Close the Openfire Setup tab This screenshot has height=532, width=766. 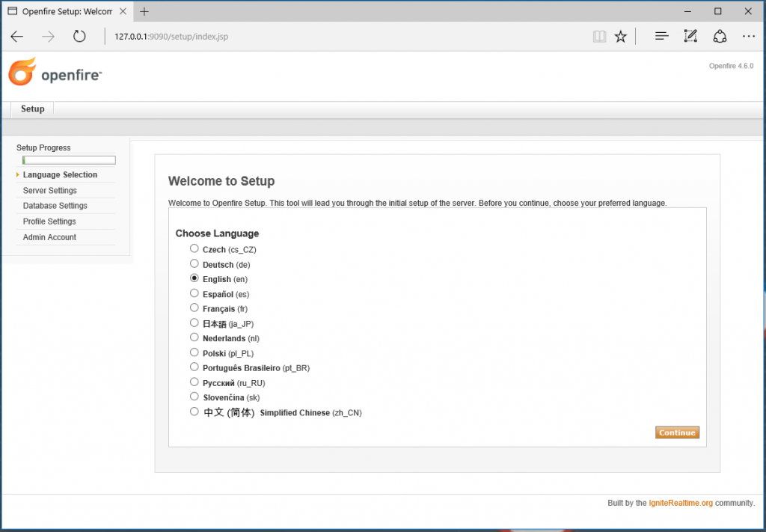(123, 11)
